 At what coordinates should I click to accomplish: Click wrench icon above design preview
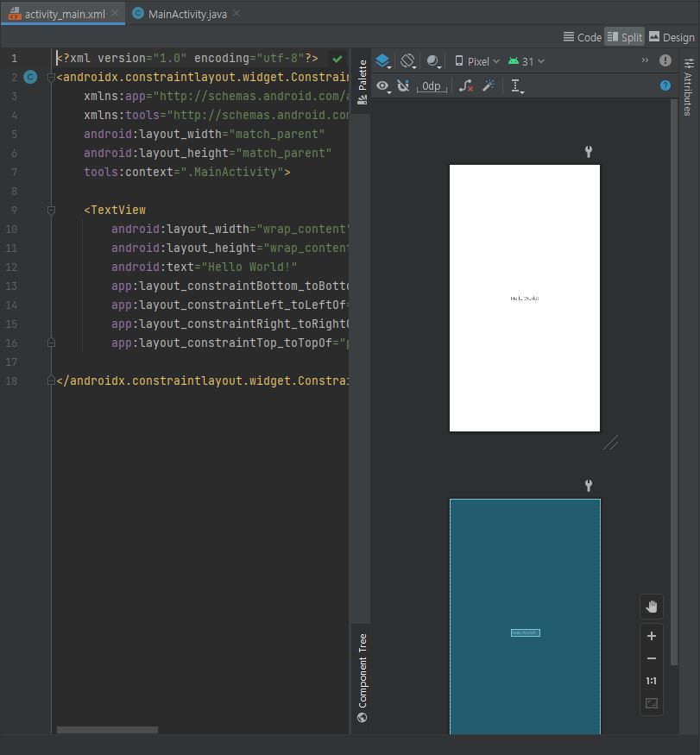coord(589,152)
